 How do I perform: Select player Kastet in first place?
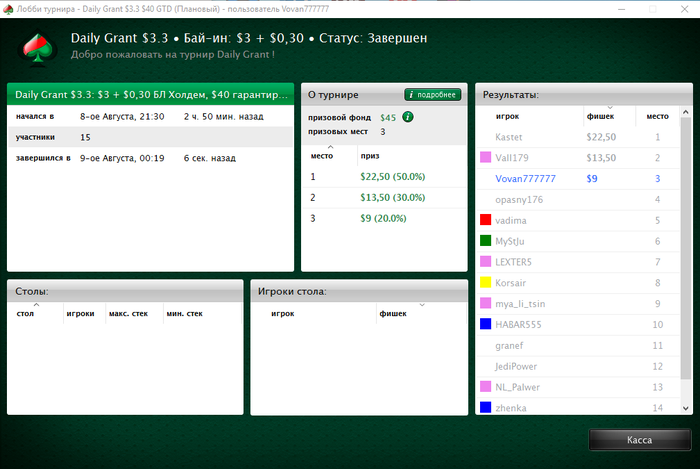tap(509, 137)
